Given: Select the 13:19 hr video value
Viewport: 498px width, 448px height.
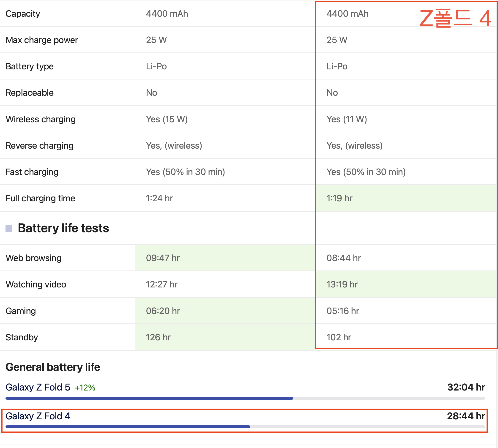Looking at the screenshot, I should 342,284.
